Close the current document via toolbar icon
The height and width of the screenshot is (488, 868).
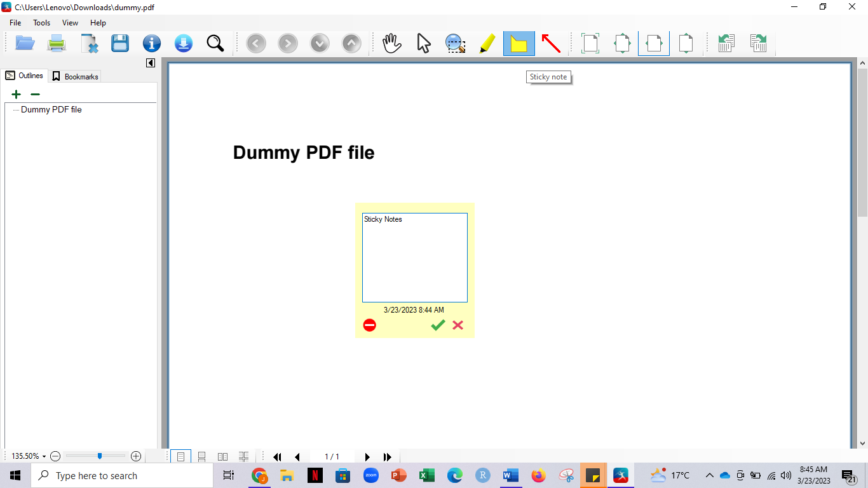pyautogui.click(x=89, y=43)
